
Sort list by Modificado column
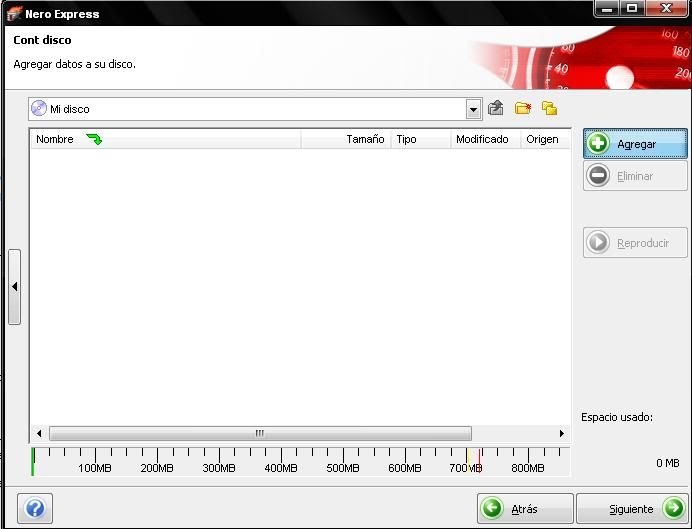pyautogui.click(x=485, y=139)
